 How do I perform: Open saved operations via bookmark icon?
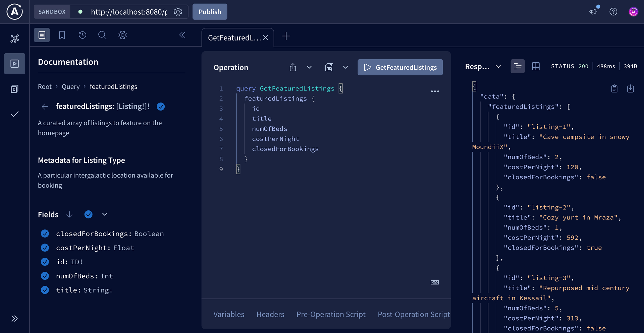(x=62, y=35)
